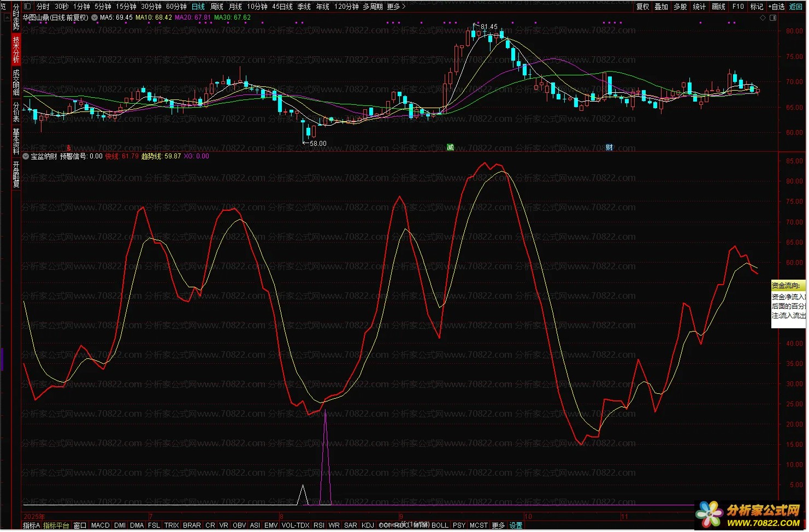Expand the 宝盆纳财 indicator dropdown
The width and height of the screenshot is (809, 532).
pos(26,156)
